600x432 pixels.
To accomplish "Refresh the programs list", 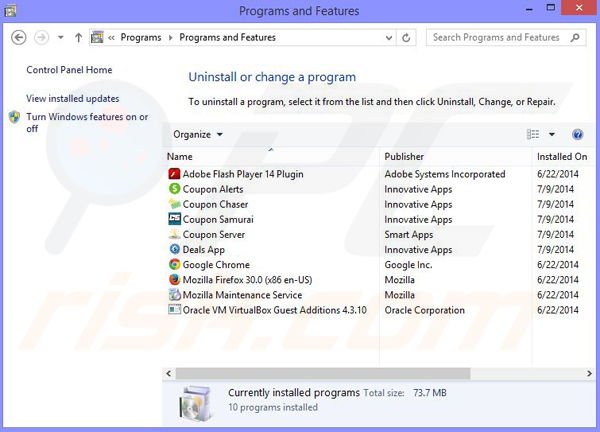I will (406, 37).
